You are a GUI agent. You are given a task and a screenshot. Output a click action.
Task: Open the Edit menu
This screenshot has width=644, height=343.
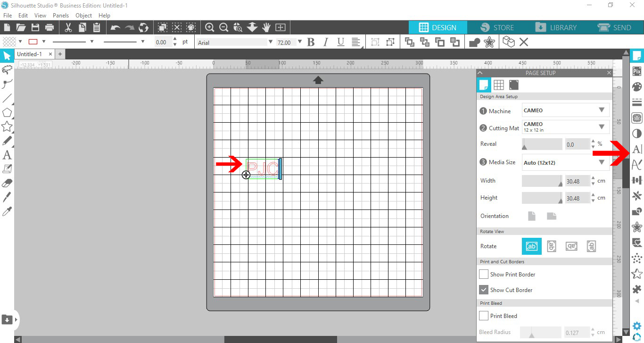(x=23, y=16)
